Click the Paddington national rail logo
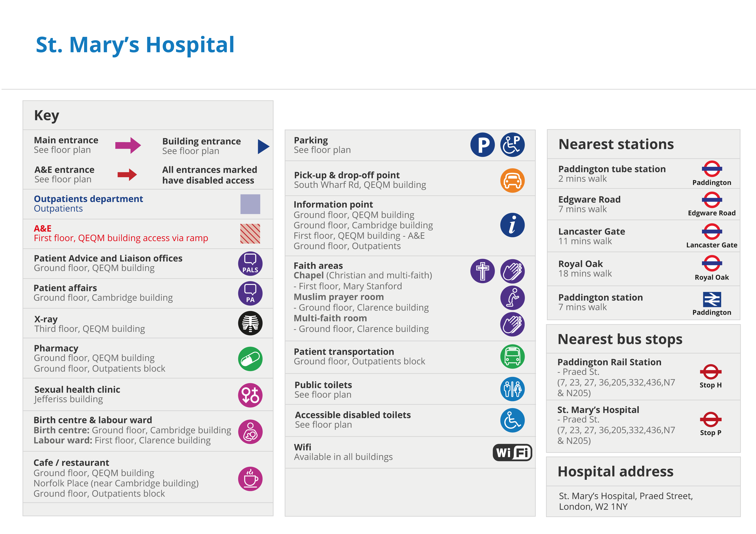 (712, 299)
